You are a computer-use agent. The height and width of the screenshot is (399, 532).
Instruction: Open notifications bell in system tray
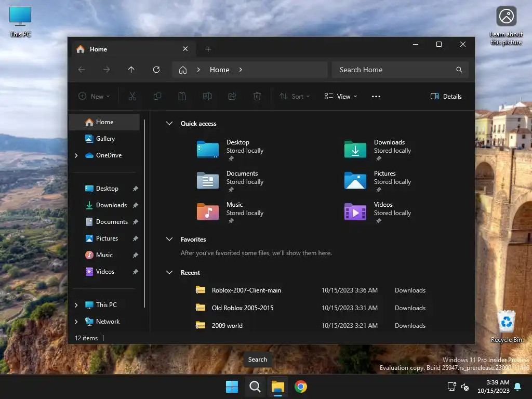click(518, 387)
